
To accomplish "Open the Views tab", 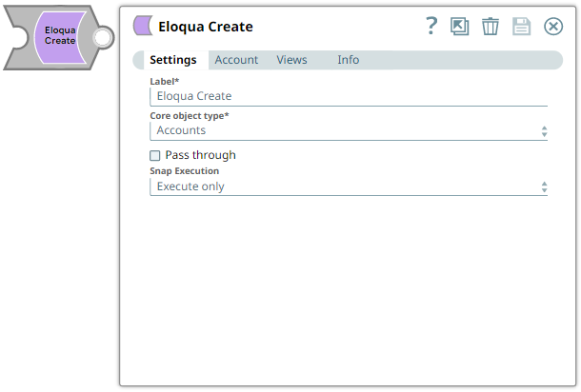I will [292, 60].
